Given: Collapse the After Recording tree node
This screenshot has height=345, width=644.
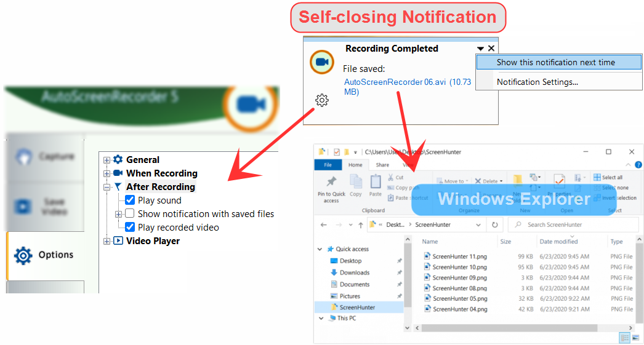Looking at the screenshot, I should (107, 187).
